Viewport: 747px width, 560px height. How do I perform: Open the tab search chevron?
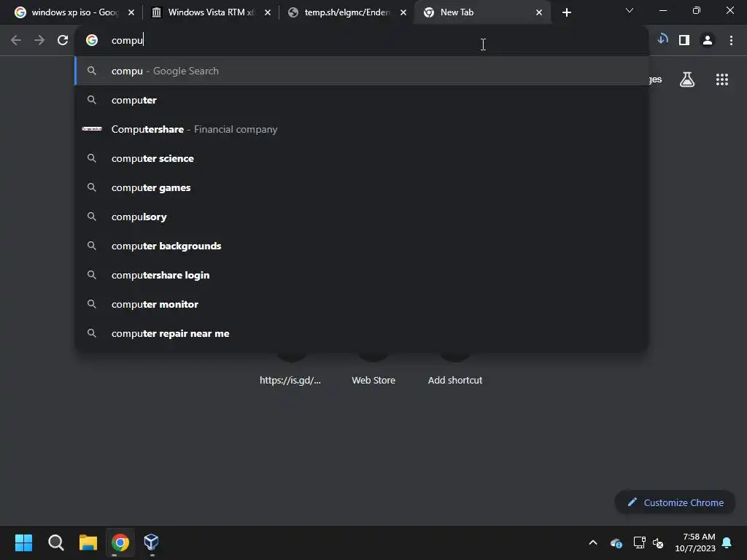[630, 10]
